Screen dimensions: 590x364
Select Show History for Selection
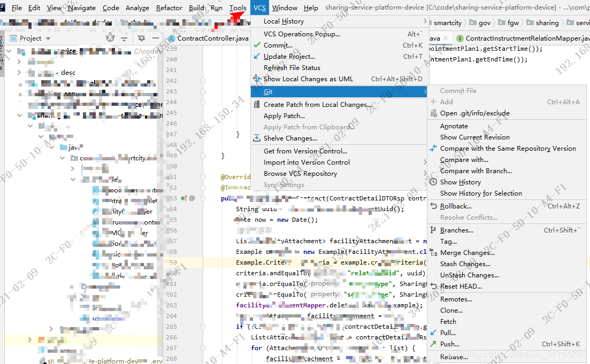[x=508, y=193]
